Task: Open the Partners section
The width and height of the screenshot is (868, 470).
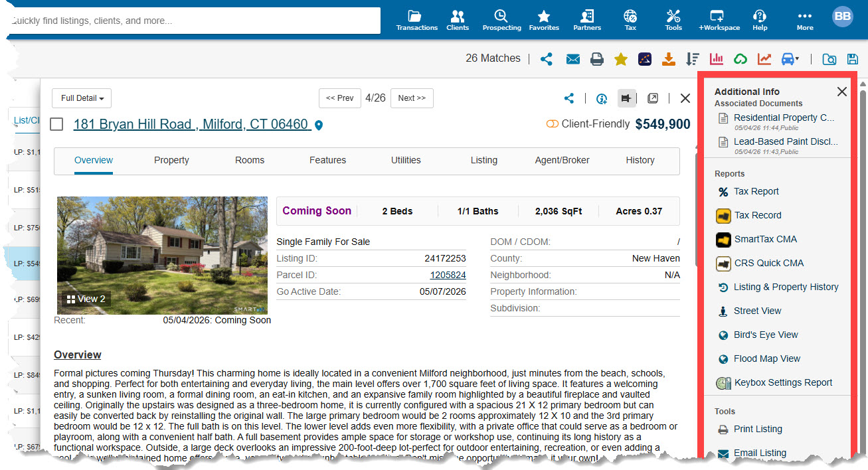Action: pos(587,20)
